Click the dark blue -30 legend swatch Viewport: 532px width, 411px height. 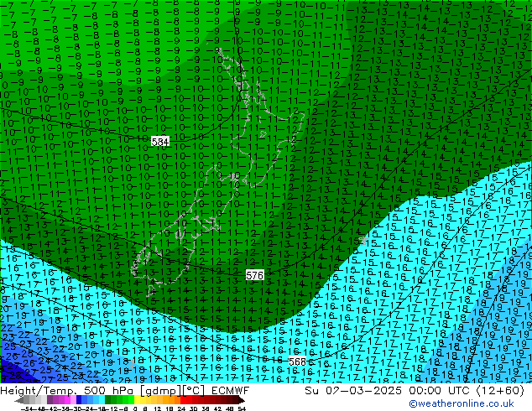[79, 399]
